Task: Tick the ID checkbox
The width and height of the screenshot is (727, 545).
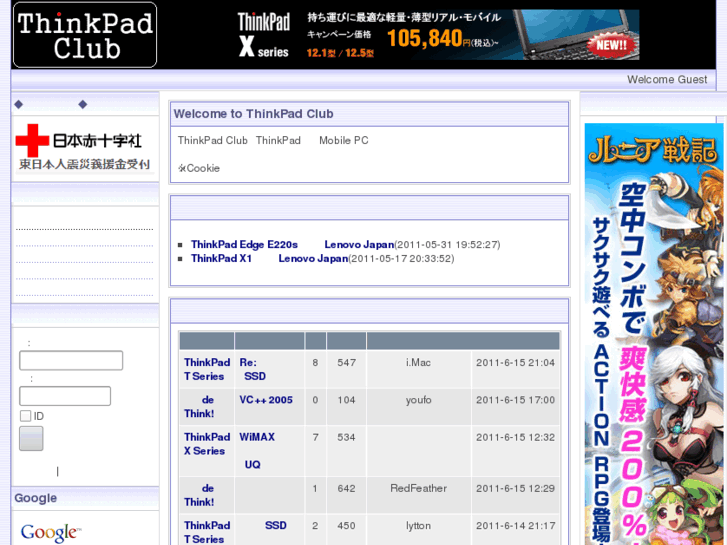Action: 26,416
